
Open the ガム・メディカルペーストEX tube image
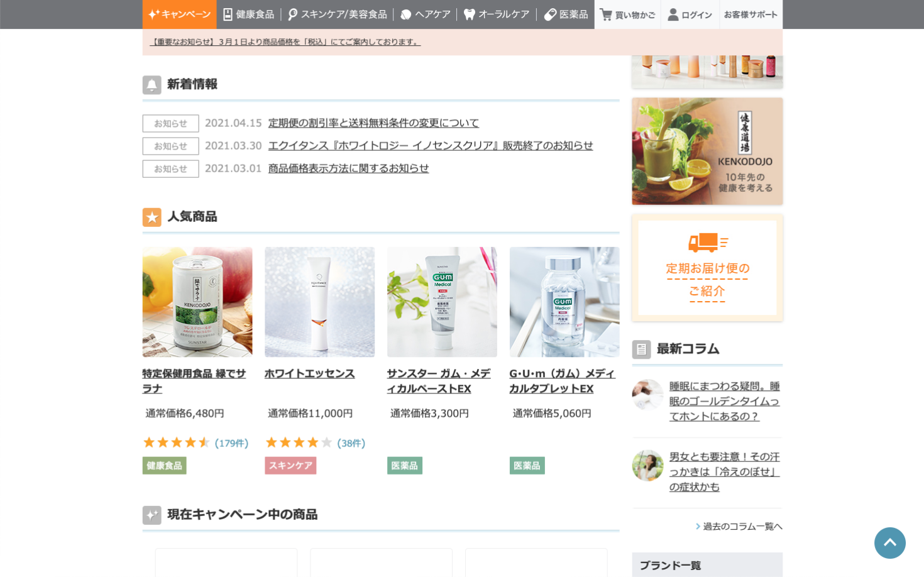coord(442,302)
